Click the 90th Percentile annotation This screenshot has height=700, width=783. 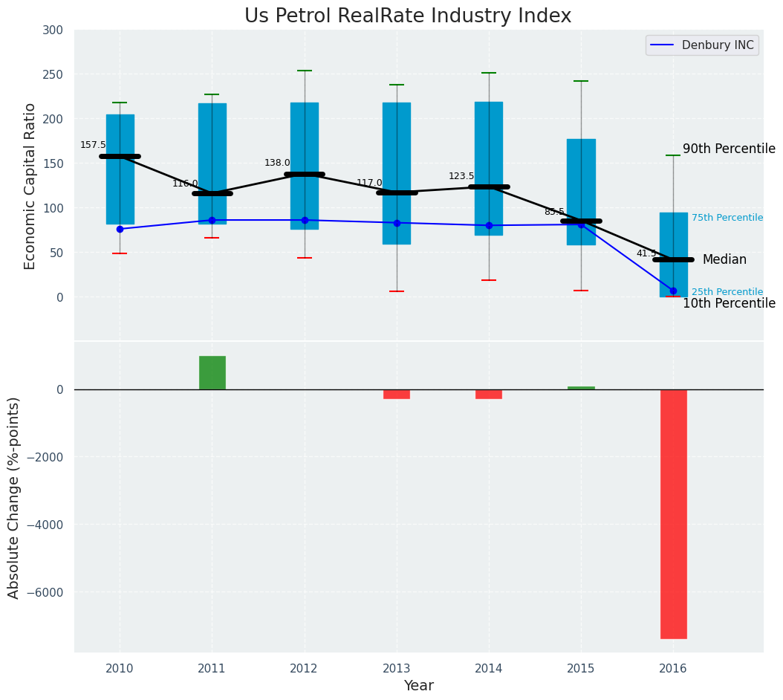tap(728, 149)
